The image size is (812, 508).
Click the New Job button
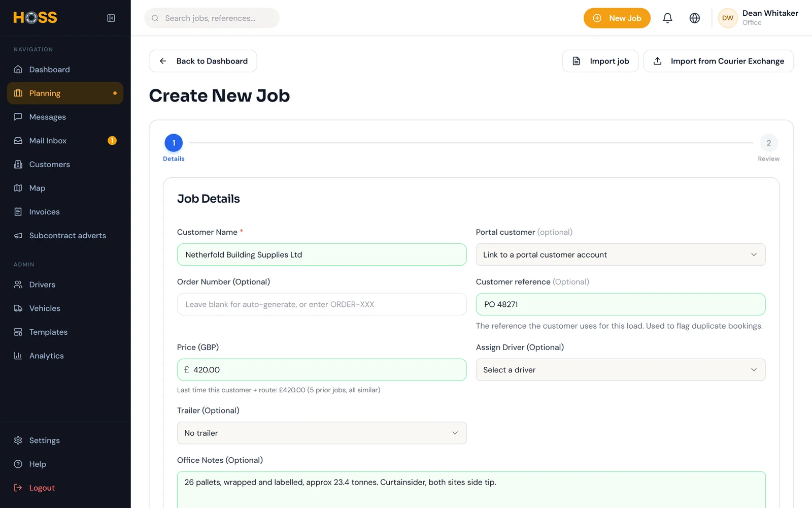click(x=617, y=18)
